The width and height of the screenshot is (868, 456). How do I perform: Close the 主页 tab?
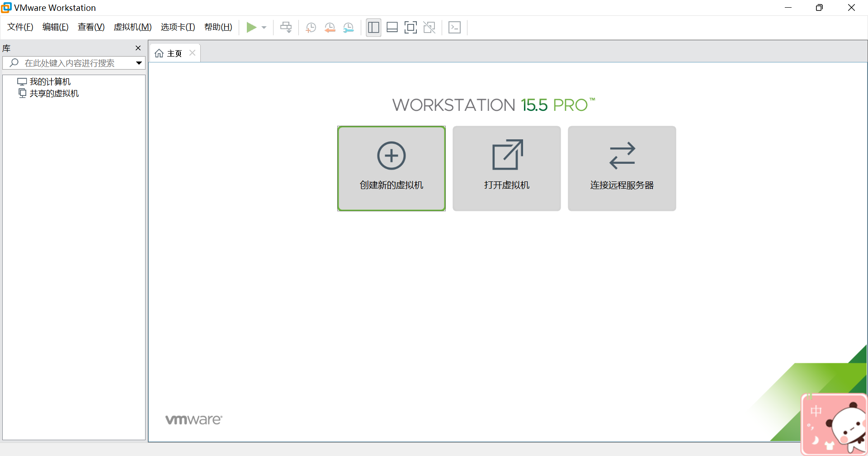coord(193,53)
